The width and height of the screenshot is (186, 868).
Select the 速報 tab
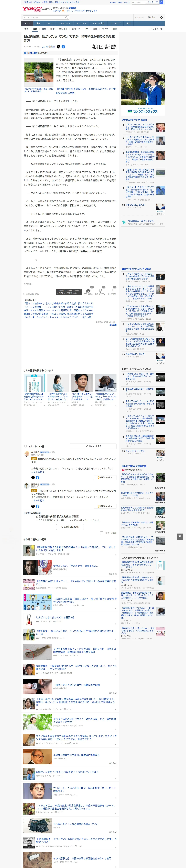point(38,23)
